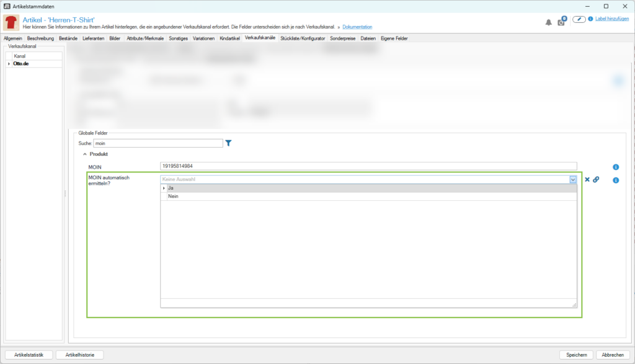Screen dimensions: 635x364
Task: Clear the MOIN automatisch selection with X icon
Action: tap(587, 180)
